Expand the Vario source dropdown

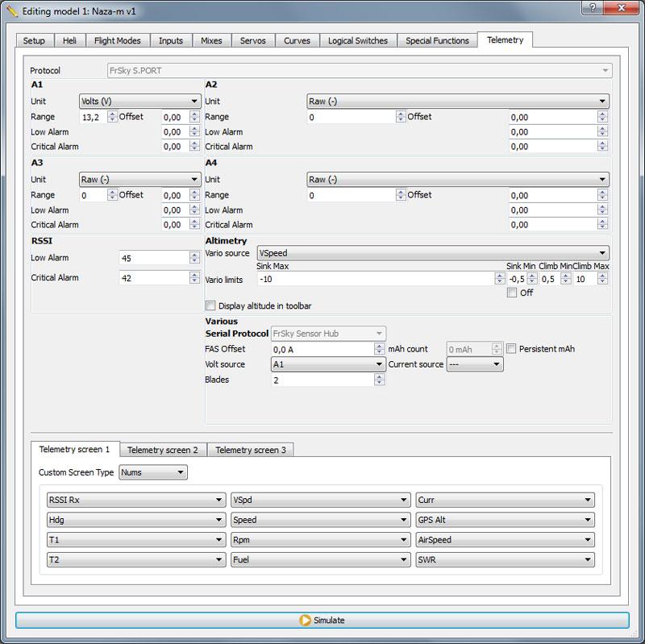(432, 253)
